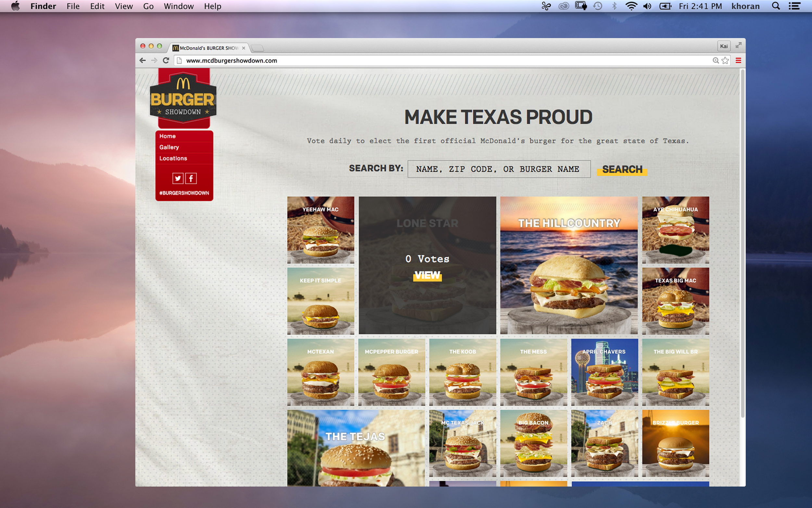This screenshot has width=812, height=508.
Task: Open the Yeehaw Mac burger thumbnail
Action: pos(321,230)
